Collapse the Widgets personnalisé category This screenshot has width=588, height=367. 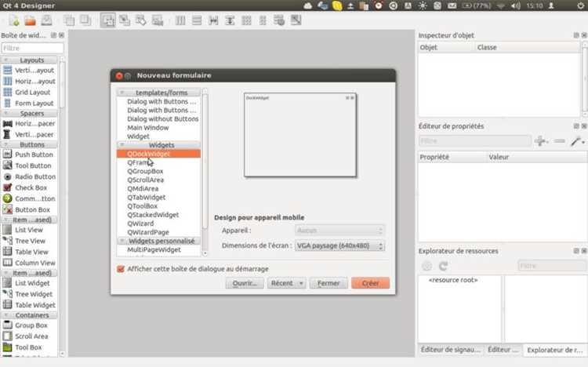click(x=122, y=241)
